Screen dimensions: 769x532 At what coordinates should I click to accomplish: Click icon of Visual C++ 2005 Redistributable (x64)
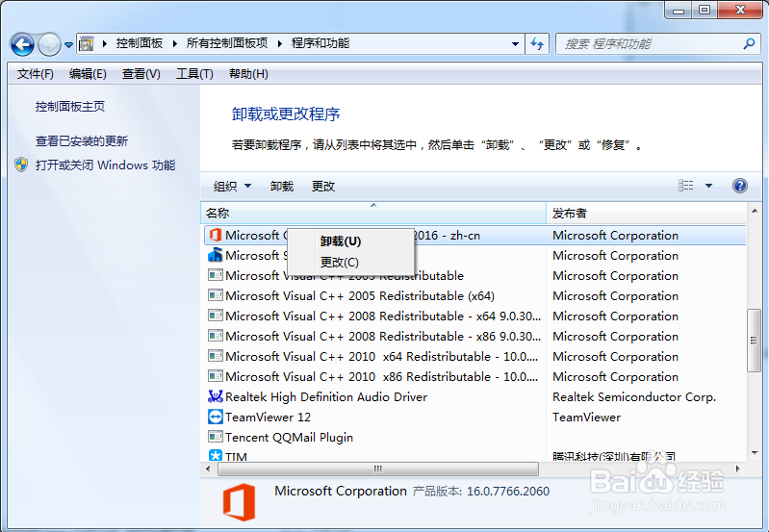click(216, 295)
